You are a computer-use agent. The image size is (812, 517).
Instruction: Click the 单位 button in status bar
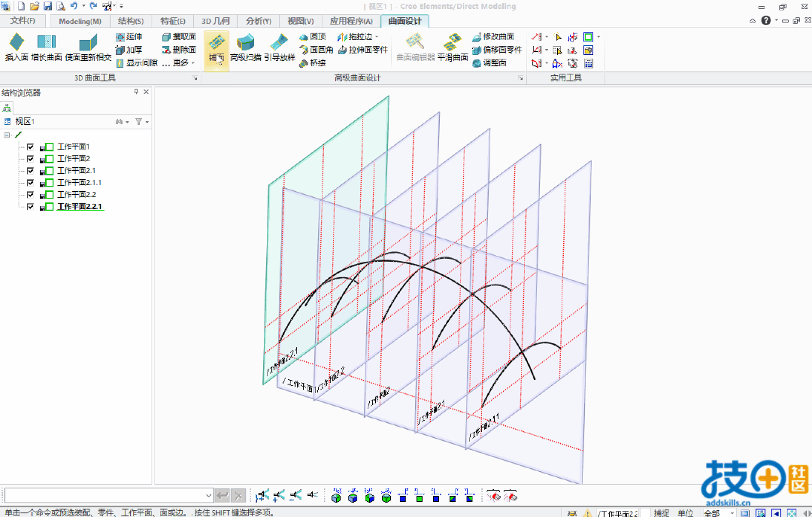(x=685, y=512)
